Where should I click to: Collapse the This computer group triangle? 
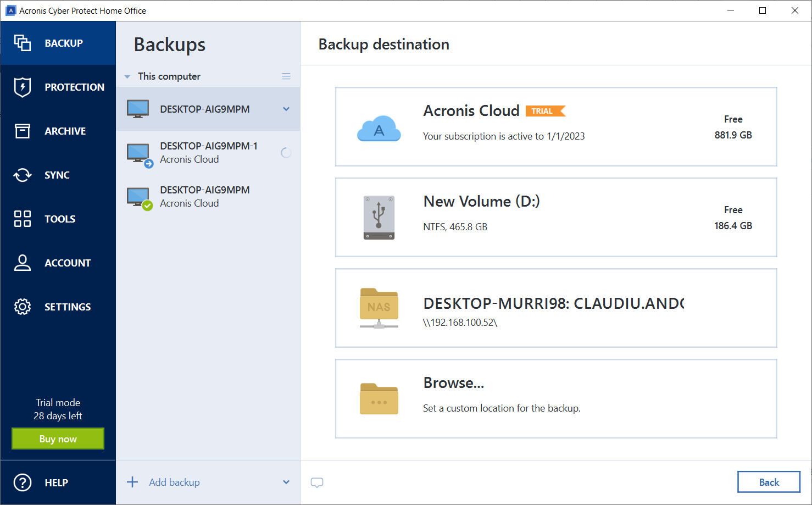coord(127,76)
